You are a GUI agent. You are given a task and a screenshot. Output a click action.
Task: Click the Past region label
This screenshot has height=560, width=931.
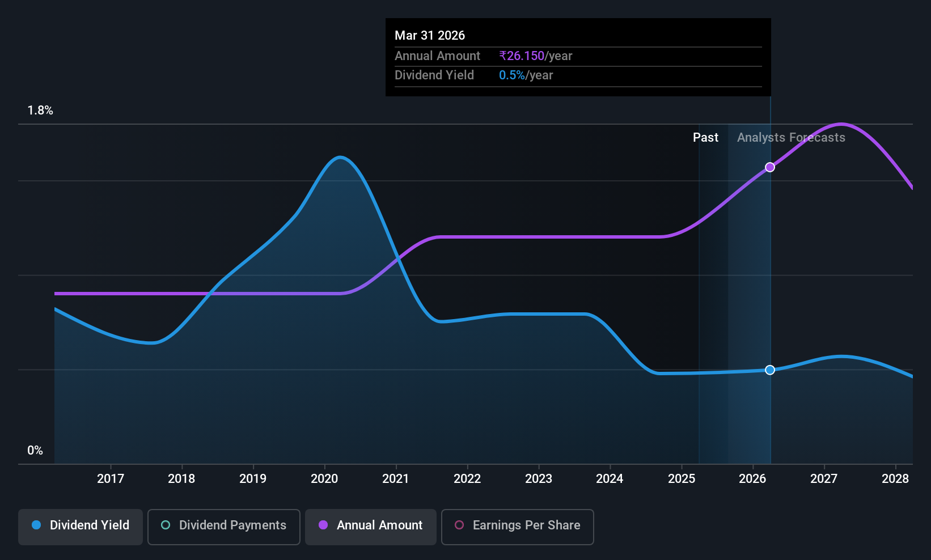point(705,138)
